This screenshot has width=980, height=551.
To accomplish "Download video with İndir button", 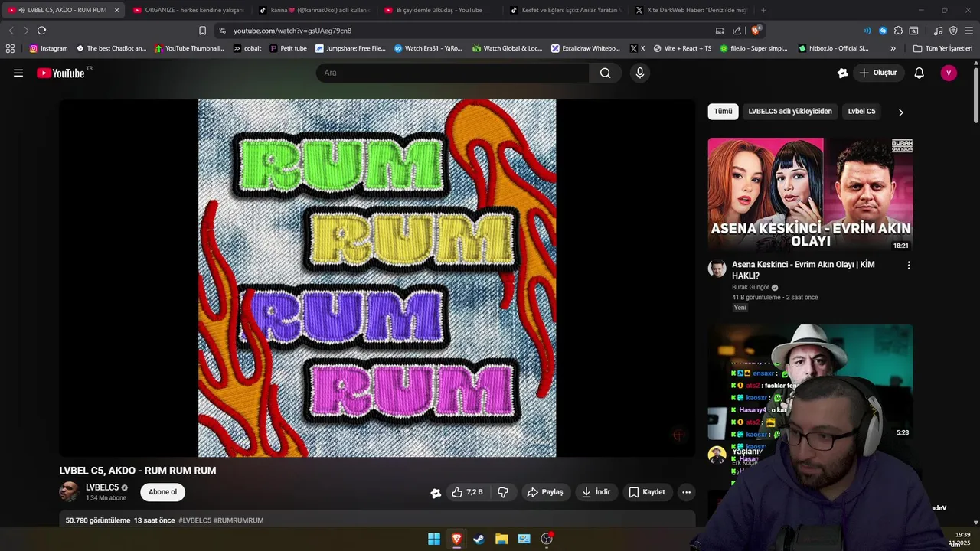I will tap(596, 492).
